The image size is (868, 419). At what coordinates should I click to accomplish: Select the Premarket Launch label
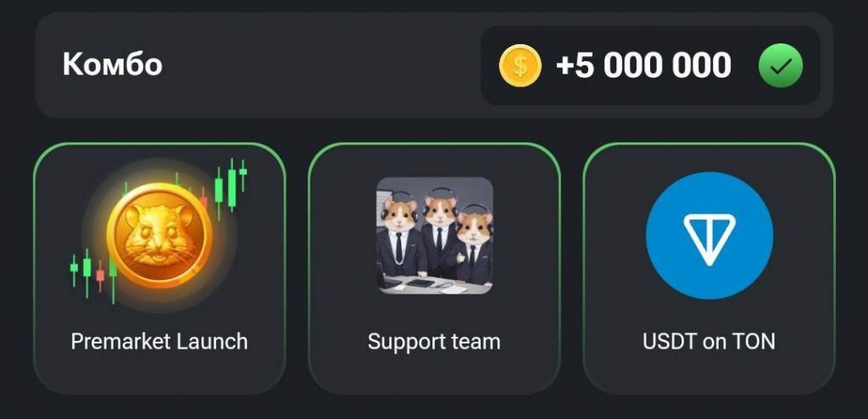click(159, 342)
